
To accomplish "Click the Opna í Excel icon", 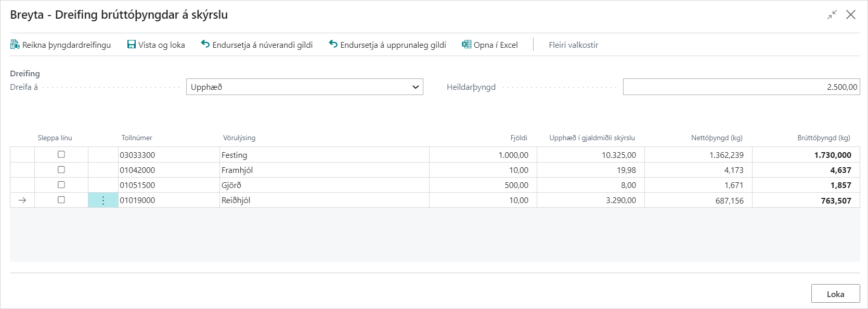I will coord(467,45).
